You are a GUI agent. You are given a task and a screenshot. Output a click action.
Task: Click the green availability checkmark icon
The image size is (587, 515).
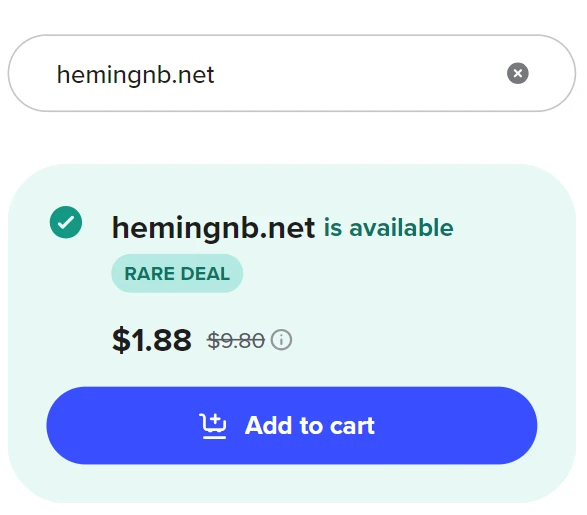(x=66, y=222)
